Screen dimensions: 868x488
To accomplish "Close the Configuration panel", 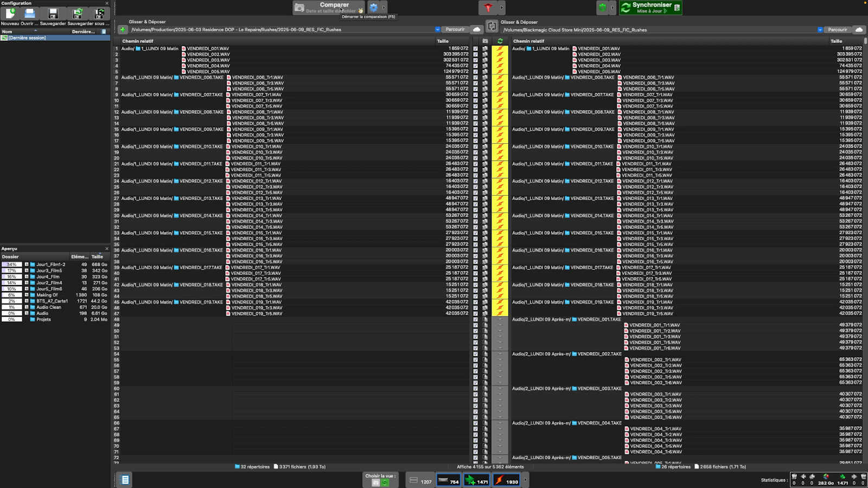I will coord(107,3).
